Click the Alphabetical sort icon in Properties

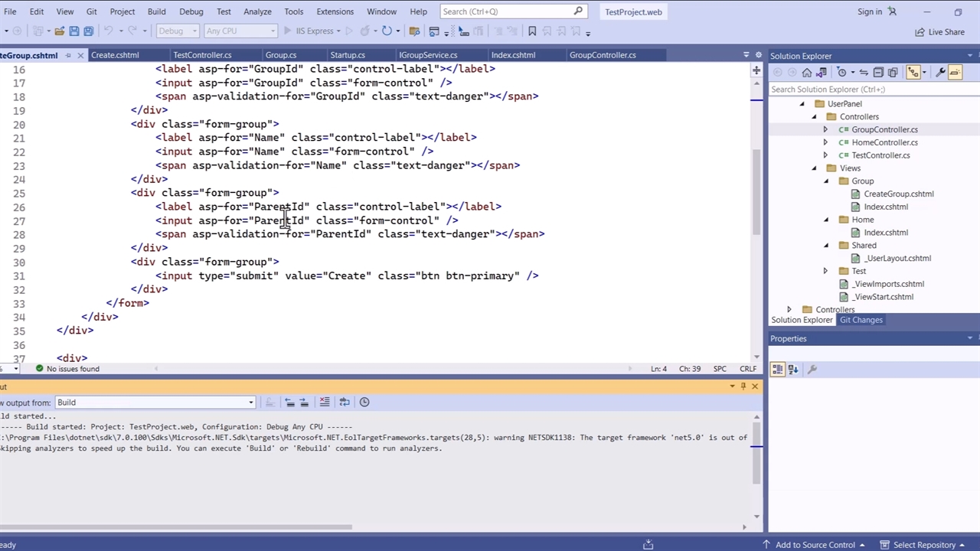[x=793, y=369]
